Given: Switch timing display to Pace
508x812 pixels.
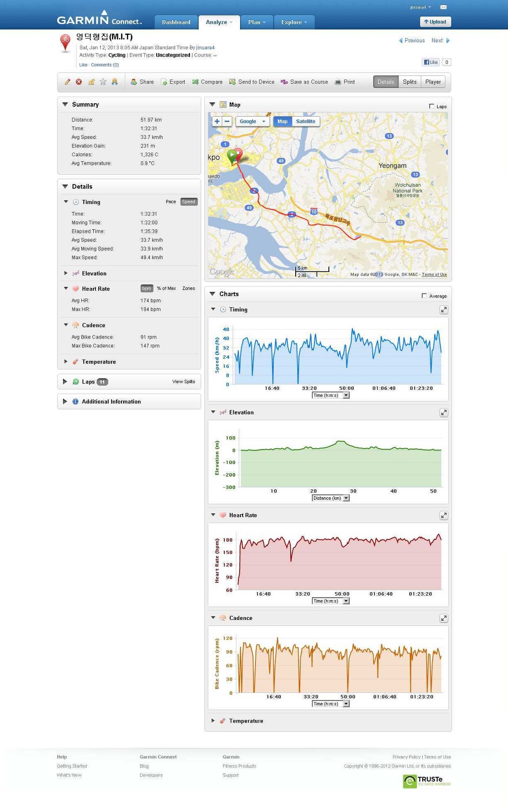Looking at the screenshot, I should (x=171, y=202).
